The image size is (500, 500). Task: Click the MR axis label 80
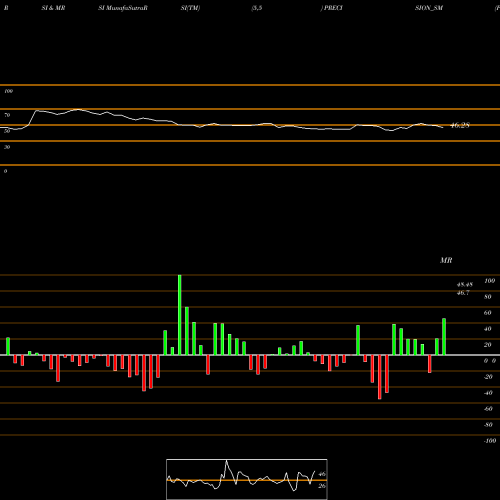[488, 297]
